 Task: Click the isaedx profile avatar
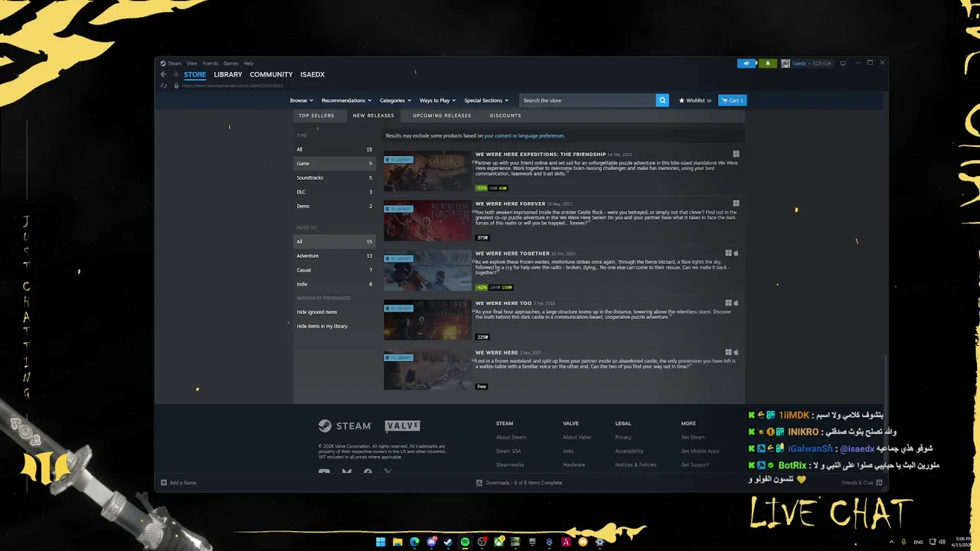(785, 64)
